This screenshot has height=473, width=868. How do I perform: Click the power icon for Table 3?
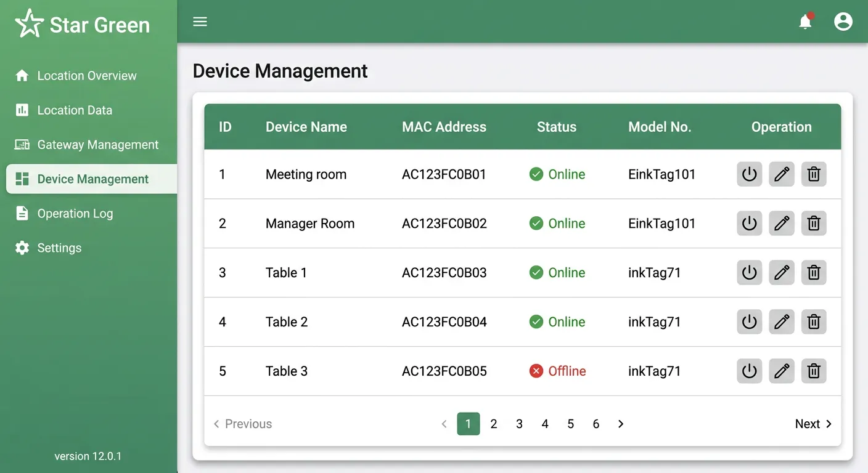point(749,371)
